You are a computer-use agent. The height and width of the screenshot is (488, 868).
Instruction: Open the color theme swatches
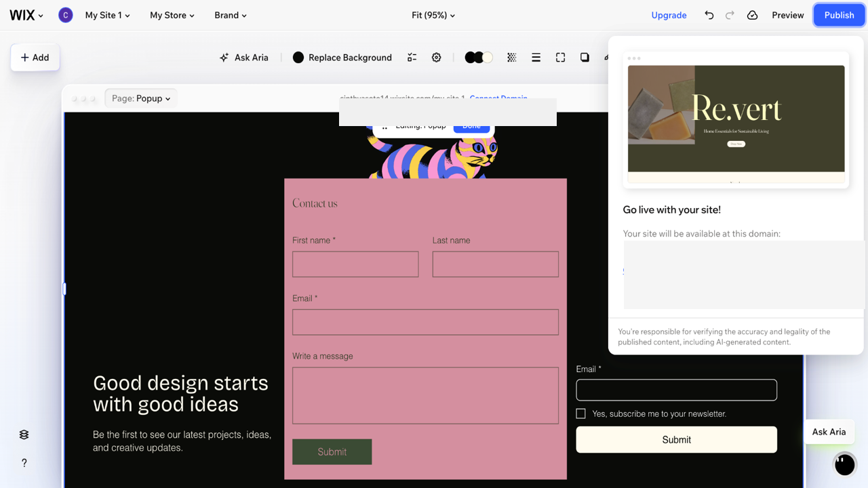[479, 58]
